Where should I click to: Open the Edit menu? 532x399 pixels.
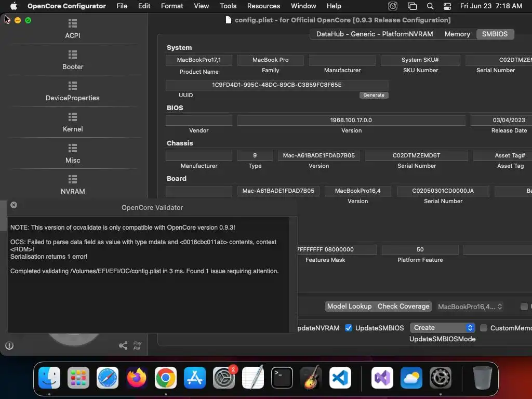(x=144, y=6)
